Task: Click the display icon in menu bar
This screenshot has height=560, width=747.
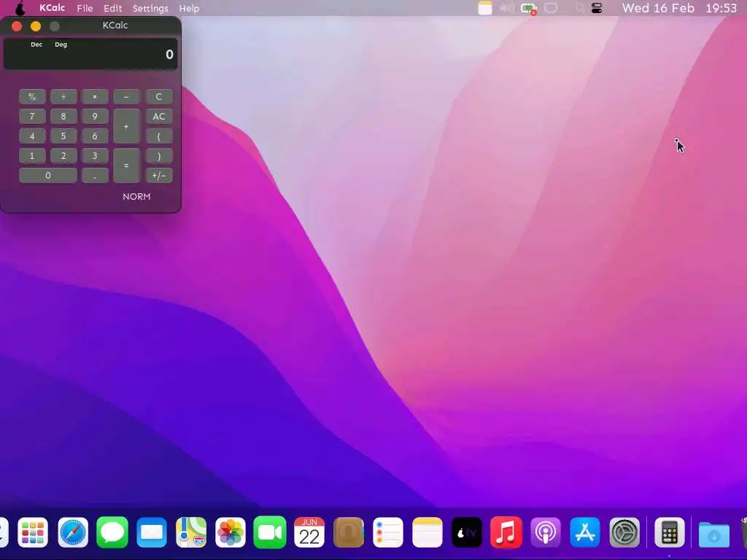Action: 551,8
